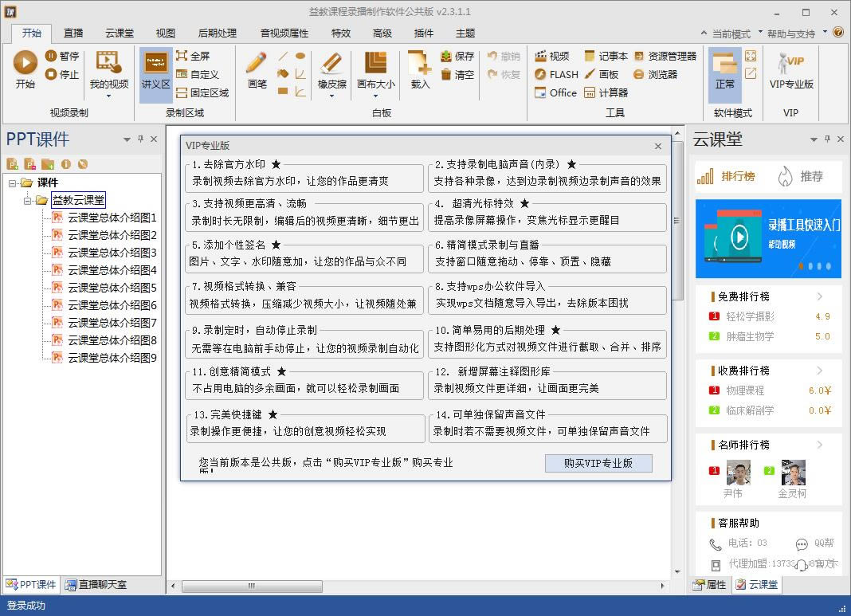This screenshot has height=616, width=851.
Task: Close the VIP专业版 dialog
Action: [x=658, y=146]
